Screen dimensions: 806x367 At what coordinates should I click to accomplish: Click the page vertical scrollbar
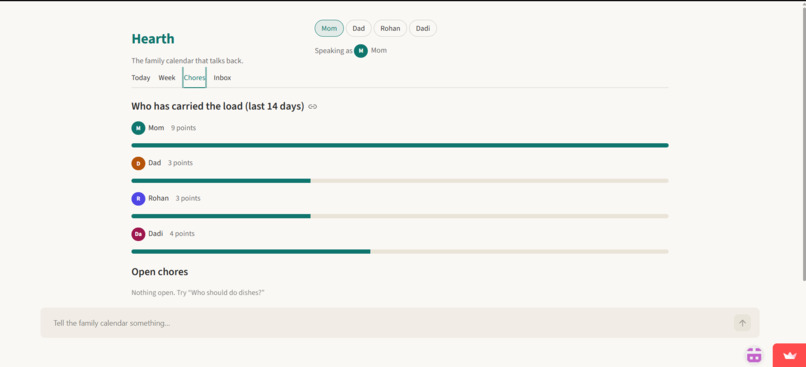803,144
